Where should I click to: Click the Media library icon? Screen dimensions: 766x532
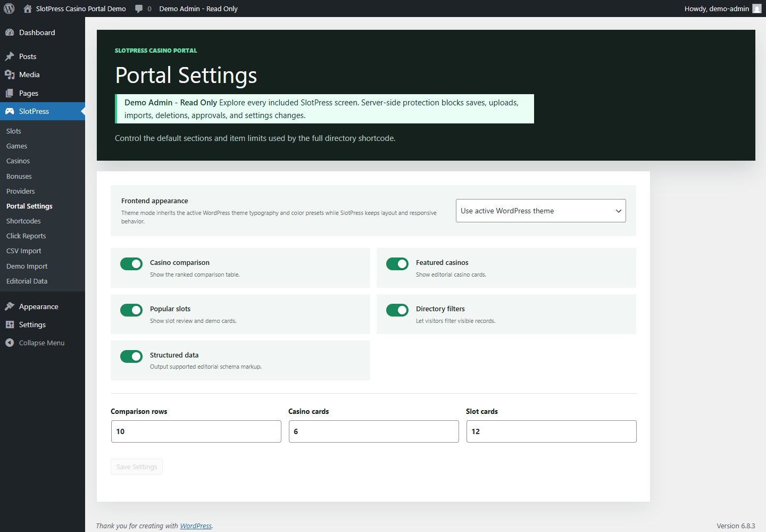coord(10,74)
